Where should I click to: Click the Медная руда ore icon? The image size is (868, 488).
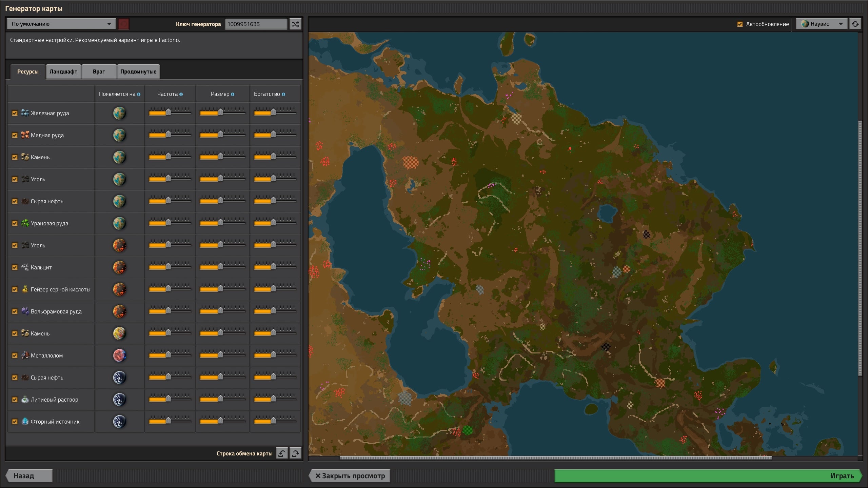click(x=25, y=135)
